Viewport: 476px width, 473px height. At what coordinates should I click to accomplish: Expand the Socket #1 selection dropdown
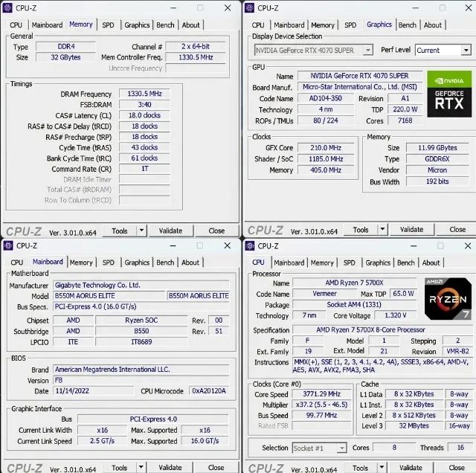point(342,448)
